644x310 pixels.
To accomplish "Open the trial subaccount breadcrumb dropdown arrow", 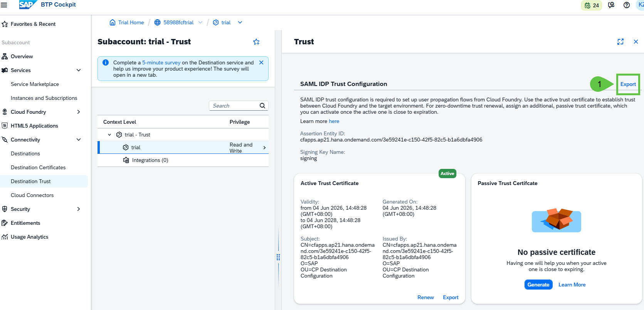I will tap(240, 22).
